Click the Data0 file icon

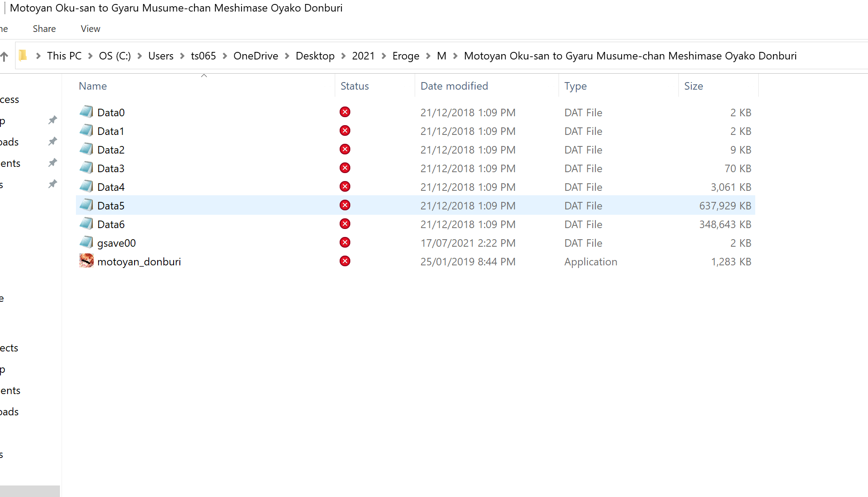[x=86, y=112]
